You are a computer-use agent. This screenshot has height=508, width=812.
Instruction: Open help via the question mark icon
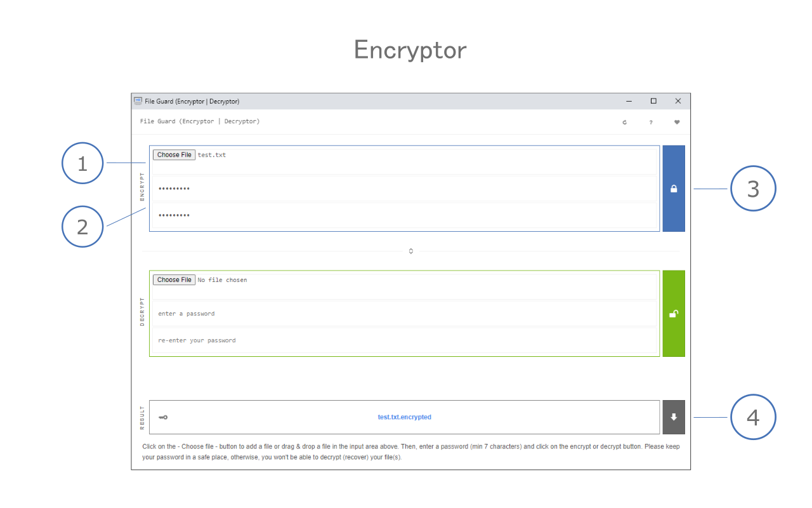(650, 122)
